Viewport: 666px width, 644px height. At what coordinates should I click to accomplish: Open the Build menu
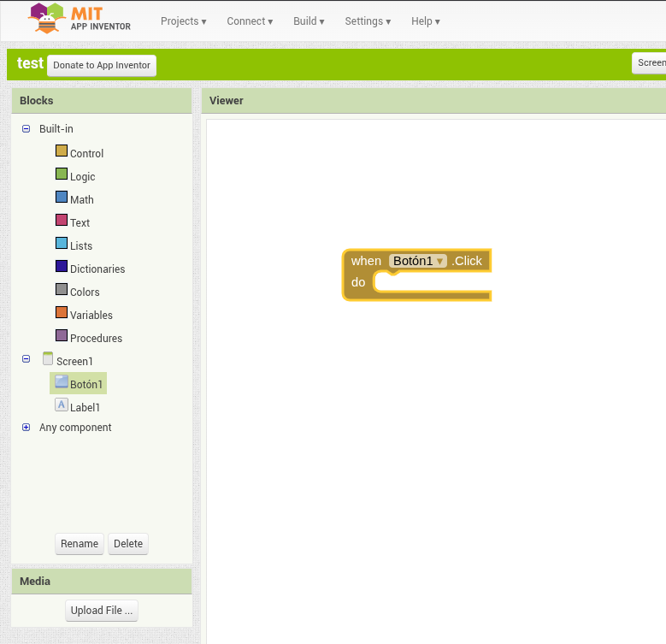point(309,21)
